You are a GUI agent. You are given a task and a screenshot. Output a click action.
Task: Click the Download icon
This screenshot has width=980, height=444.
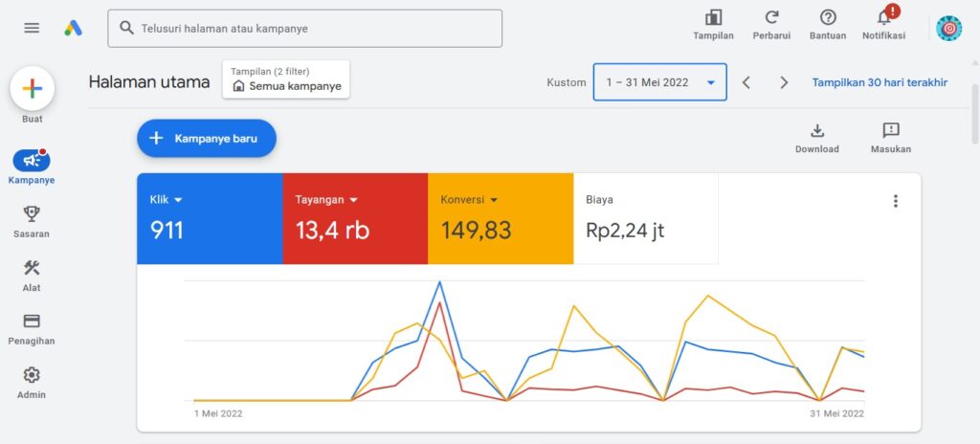(x=816, y=131)
